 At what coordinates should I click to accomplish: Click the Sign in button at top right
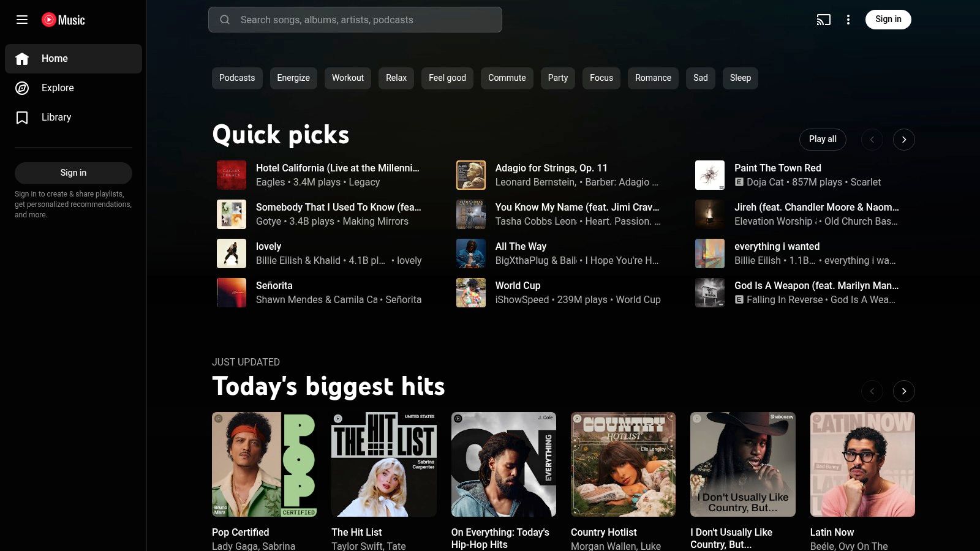[x=888, y=19]
